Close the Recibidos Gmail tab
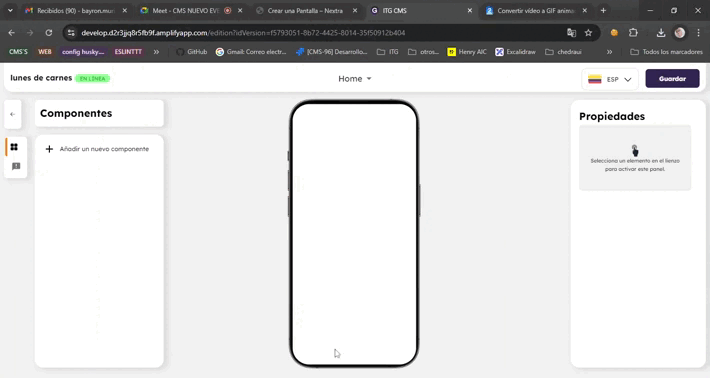Viewport: 710px width, 378px height. tap(125, 10)
